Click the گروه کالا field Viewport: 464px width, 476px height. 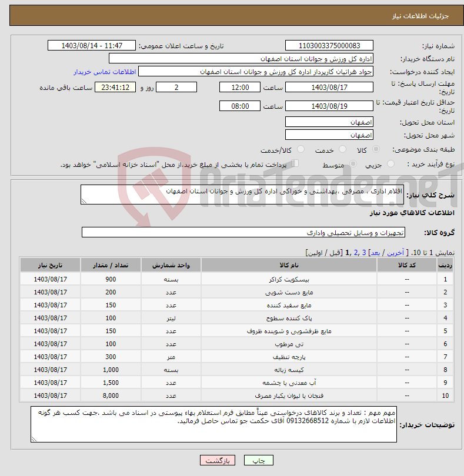click(243, 232)
